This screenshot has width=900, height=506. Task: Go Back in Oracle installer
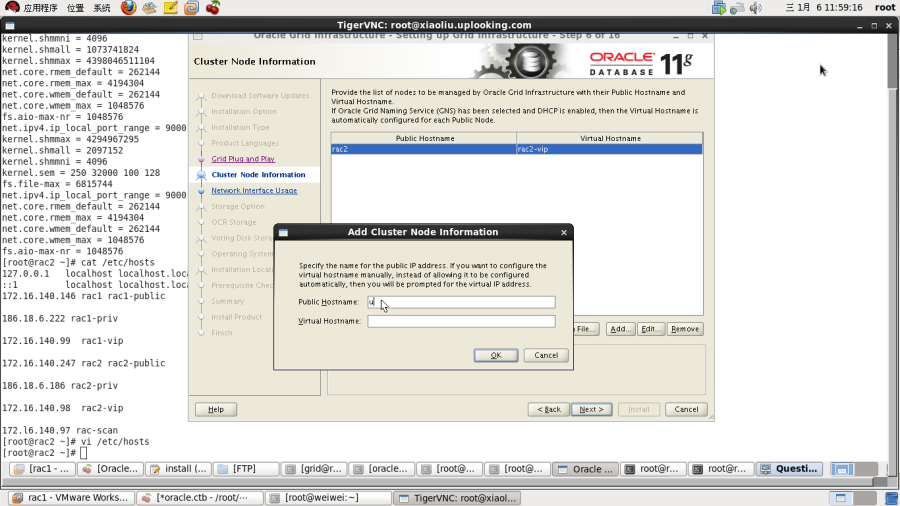point(549,409)
